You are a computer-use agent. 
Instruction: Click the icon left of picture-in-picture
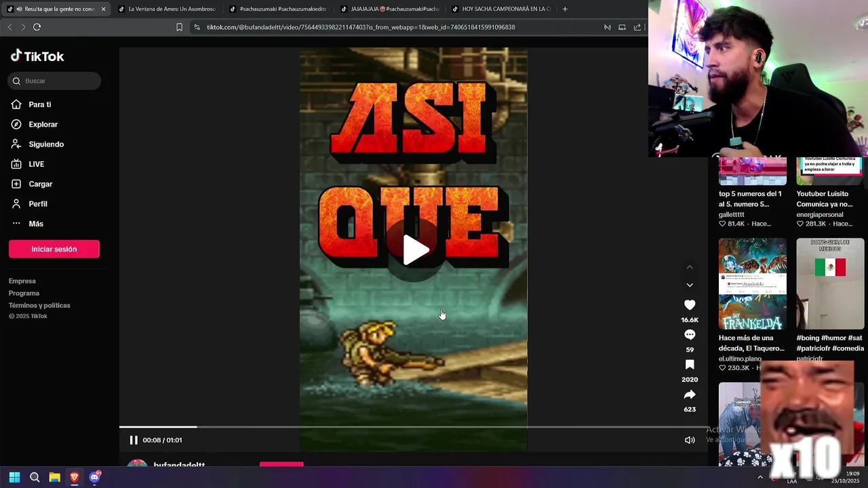point(607,27)
